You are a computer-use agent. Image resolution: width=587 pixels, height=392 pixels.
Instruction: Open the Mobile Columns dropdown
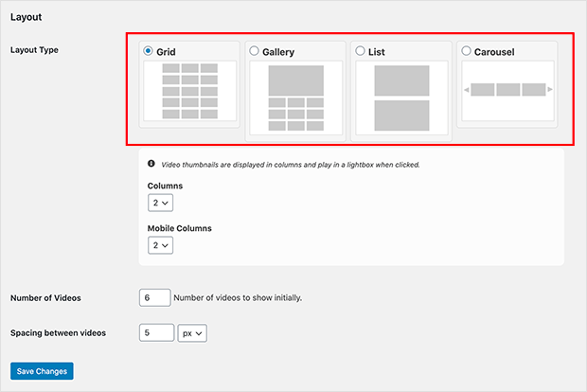[x=160, y=245]
